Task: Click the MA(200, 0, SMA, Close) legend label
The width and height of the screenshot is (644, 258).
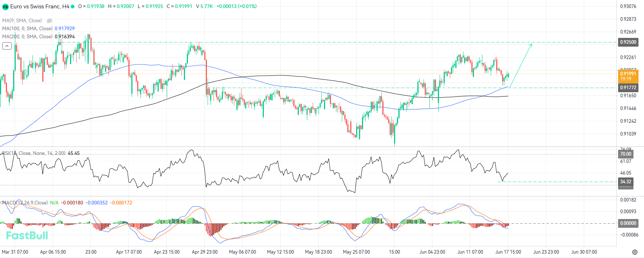Action: pyautogui.click(x=27, y=36)
